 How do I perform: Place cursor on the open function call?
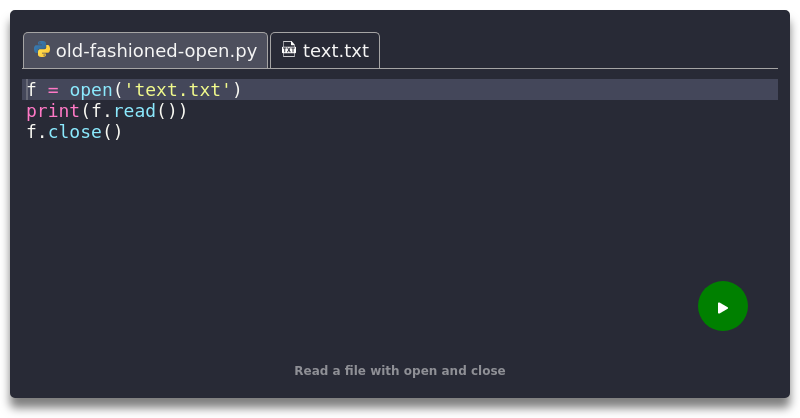91,90
